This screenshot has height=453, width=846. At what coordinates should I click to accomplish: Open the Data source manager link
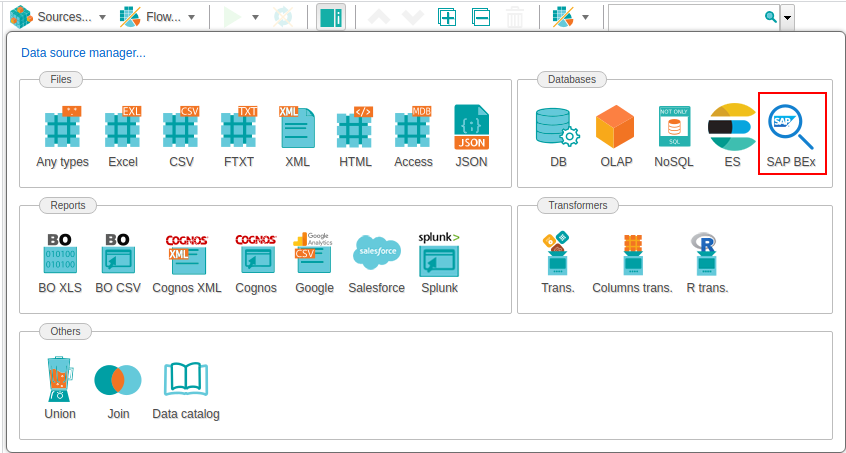coord(83,53)
